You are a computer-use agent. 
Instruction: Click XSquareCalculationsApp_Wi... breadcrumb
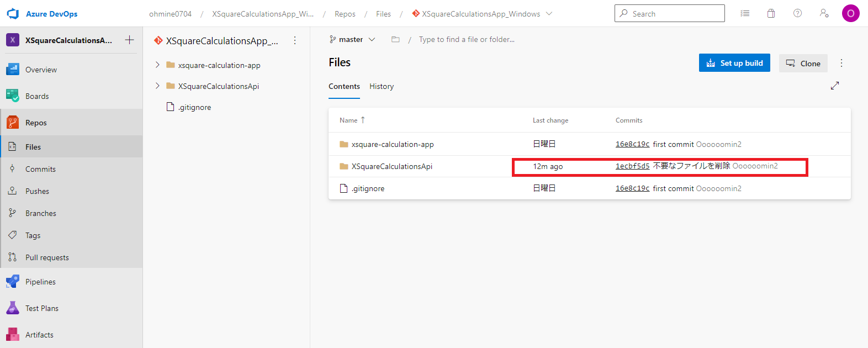263,14
